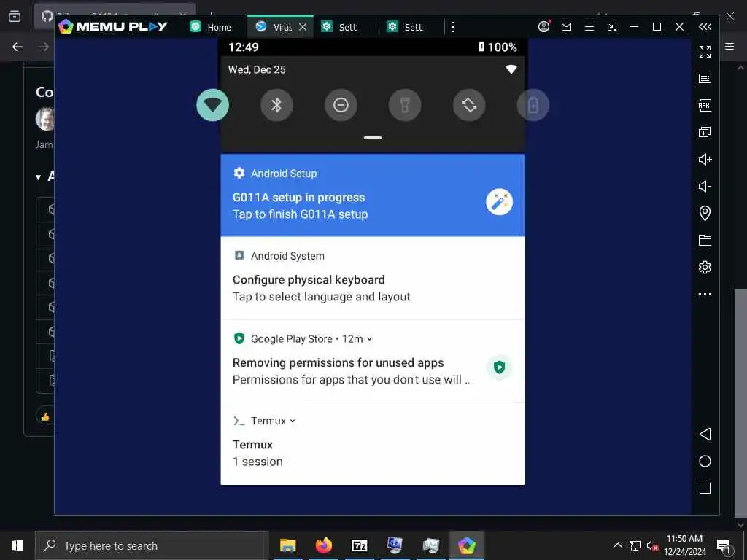Screen dimensions: 747x560
Task: Expand Termux notification chevron
Action: tap(293, 421)
